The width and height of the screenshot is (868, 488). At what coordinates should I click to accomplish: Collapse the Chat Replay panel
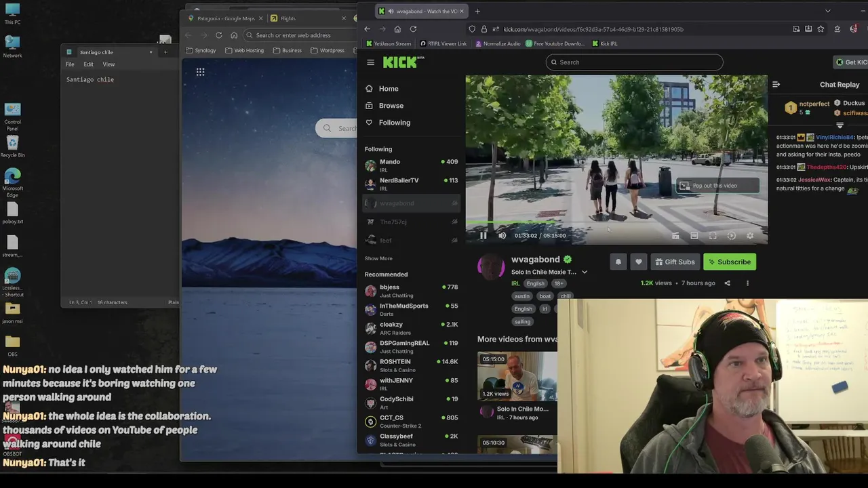[x=776, y=85]
